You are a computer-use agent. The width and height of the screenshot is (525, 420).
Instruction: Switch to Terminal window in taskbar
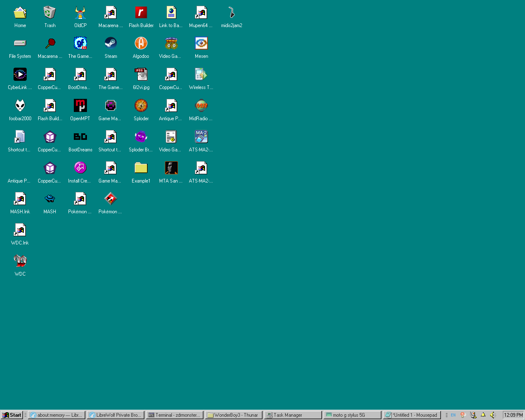175,415
